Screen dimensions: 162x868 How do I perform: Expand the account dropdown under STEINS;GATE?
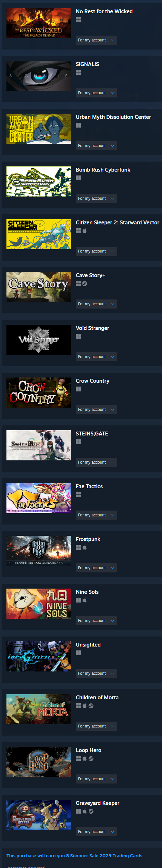pos(96,462)
